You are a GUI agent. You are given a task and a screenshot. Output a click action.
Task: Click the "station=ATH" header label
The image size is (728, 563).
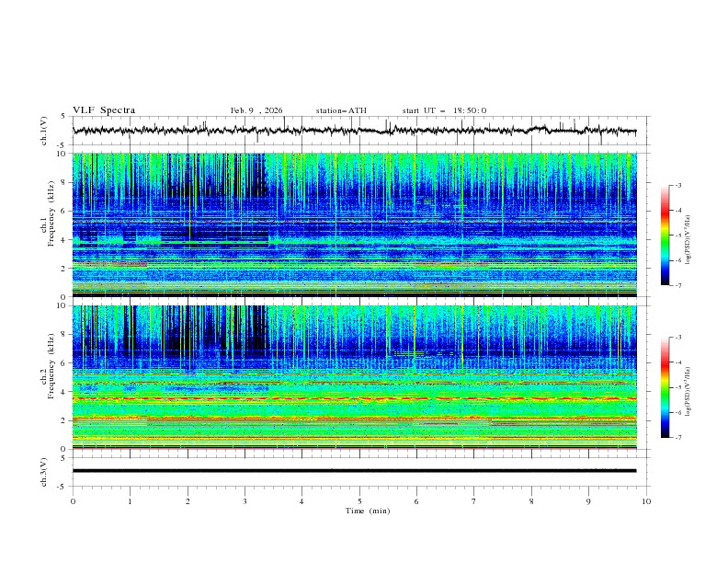(x=341, y=110)
